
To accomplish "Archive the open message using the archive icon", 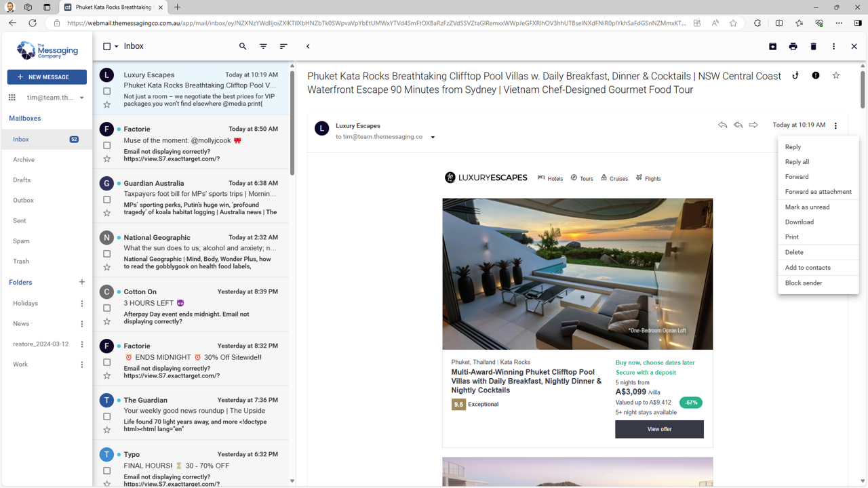I will 772,47.
